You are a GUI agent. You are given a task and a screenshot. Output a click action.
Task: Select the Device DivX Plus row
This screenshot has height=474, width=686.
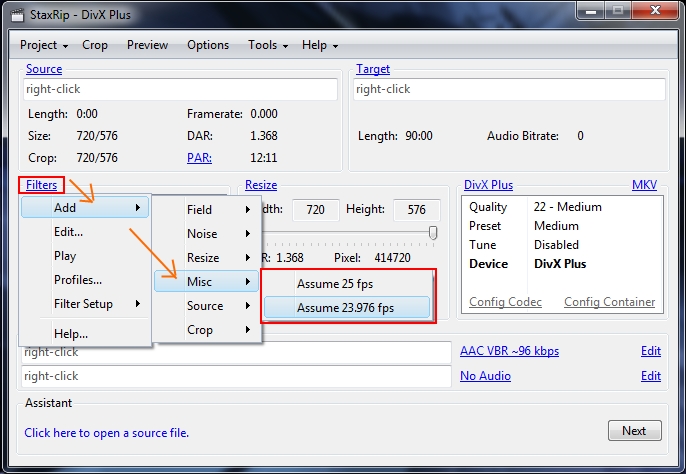(x=562, y=264)
